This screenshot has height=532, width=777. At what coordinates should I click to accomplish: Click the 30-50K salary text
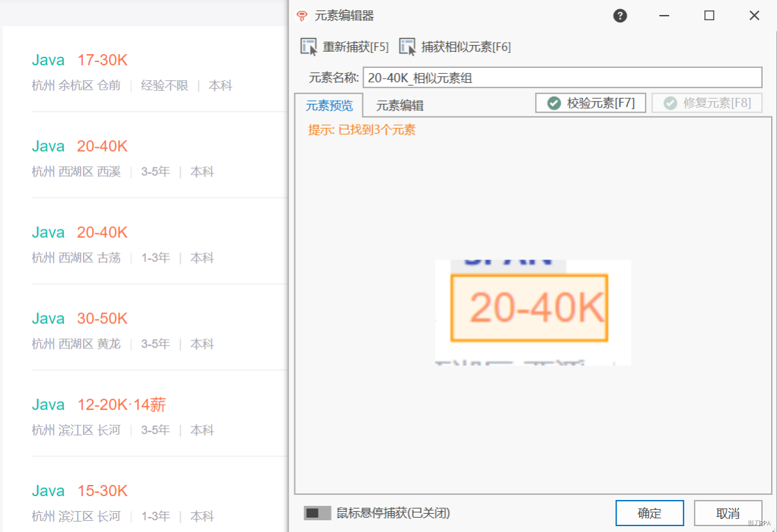pos(102,319)
